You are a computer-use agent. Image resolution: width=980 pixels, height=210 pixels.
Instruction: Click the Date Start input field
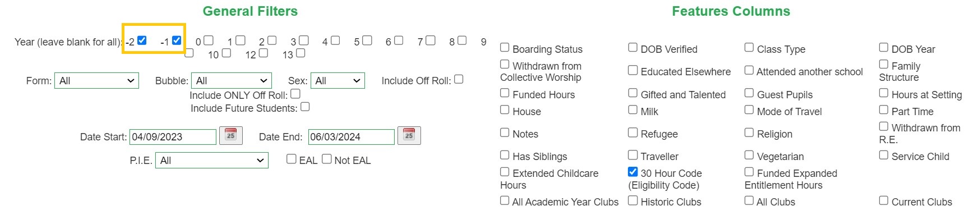[x=173, y=137]
